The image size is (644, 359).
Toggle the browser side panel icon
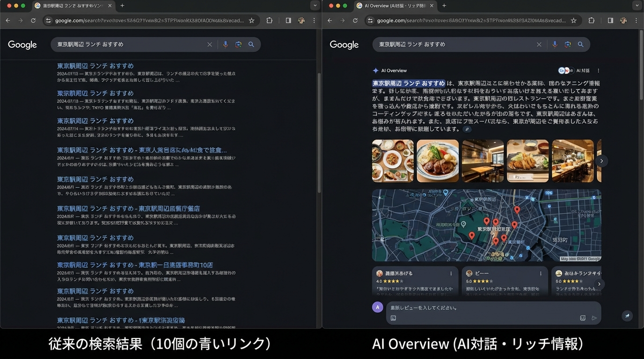(x=610, y=21)
